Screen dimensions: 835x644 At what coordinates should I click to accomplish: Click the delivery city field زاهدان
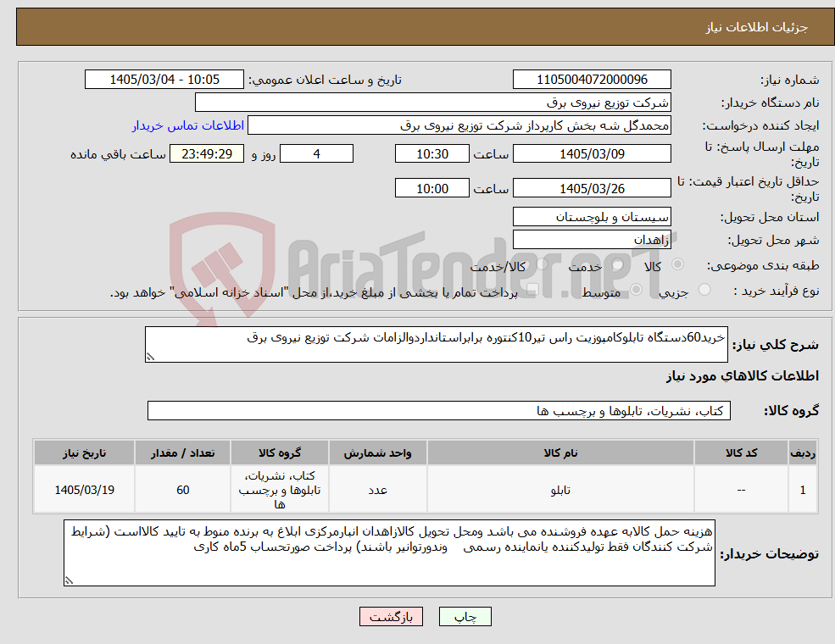point(592,240)
